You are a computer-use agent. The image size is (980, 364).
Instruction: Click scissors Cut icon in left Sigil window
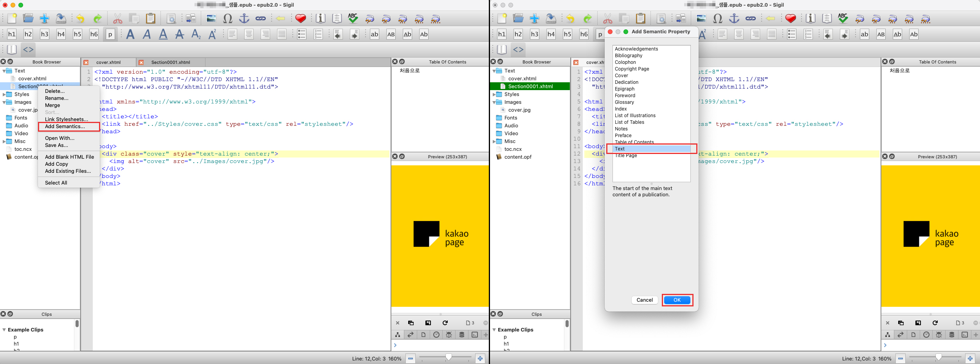coord(117,18)
